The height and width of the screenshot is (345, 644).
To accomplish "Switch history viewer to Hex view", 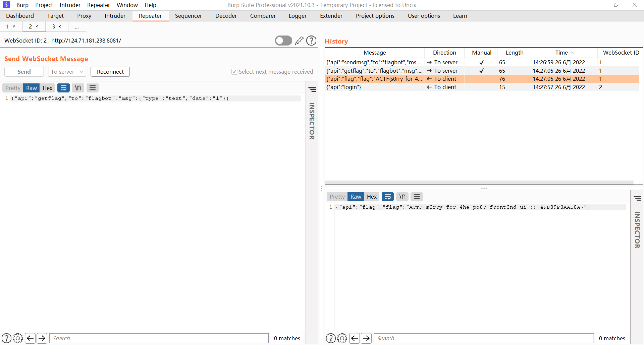I will pyautogui.click(x=372, y=197).
